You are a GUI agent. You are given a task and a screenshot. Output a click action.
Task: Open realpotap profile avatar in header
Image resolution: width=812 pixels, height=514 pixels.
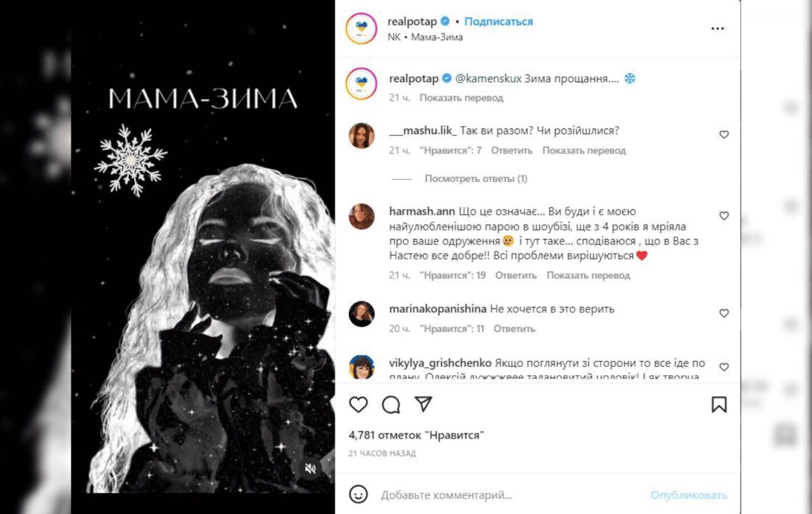361,28
